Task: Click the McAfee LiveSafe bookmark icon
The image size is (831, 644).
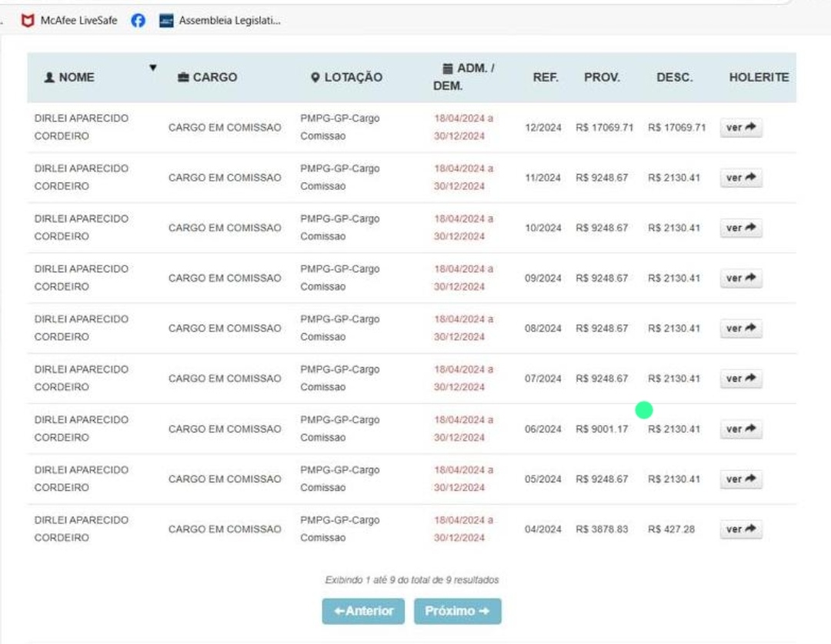Action: click(x=28, y=21)
